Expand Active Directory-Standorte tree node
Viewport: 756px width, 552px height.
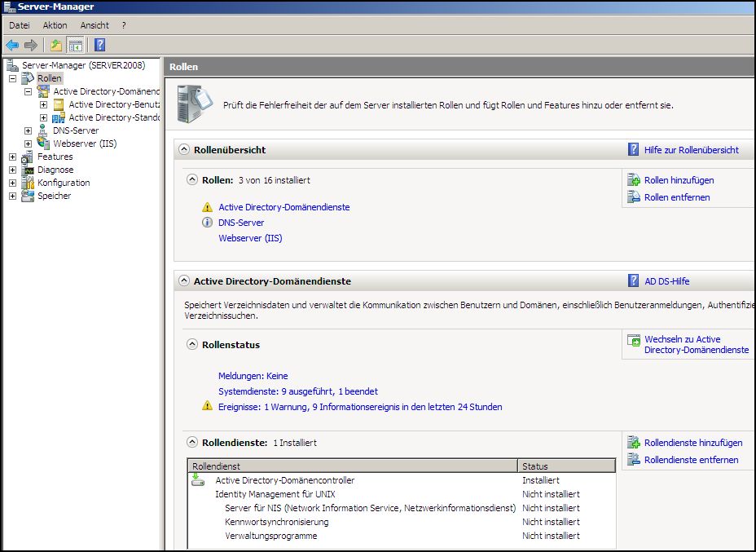pyautogui.click(x=43, y=117)
